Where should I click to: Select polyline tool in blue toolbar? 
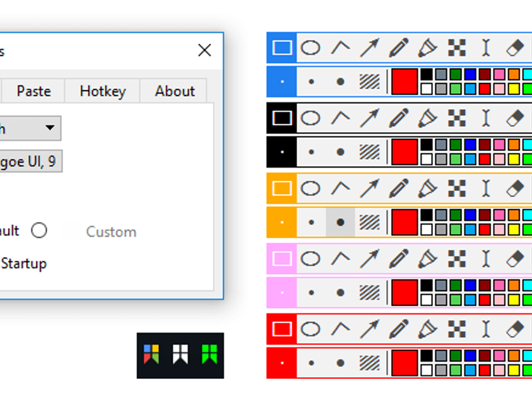click(x=340, y=47)
